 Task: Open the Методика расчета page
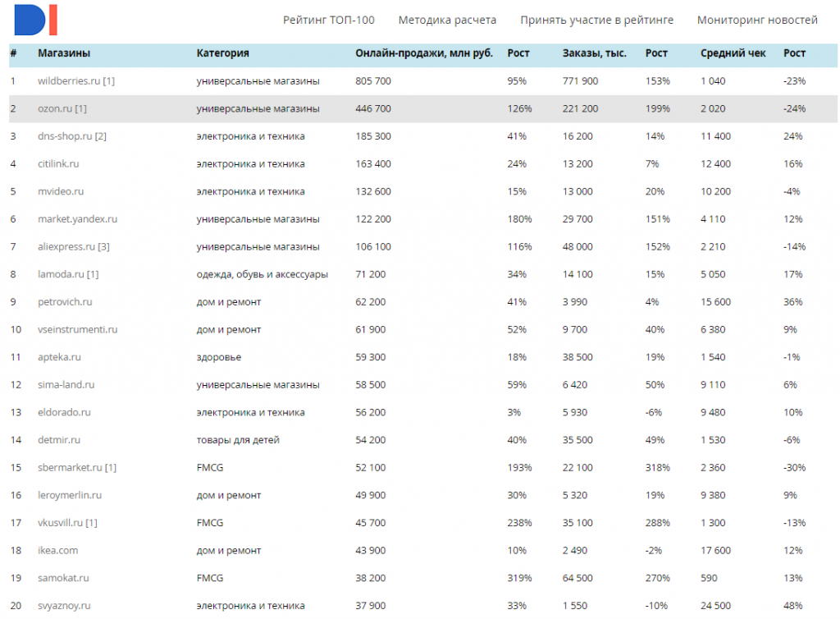pyautogui.click(x=447, y=20)
